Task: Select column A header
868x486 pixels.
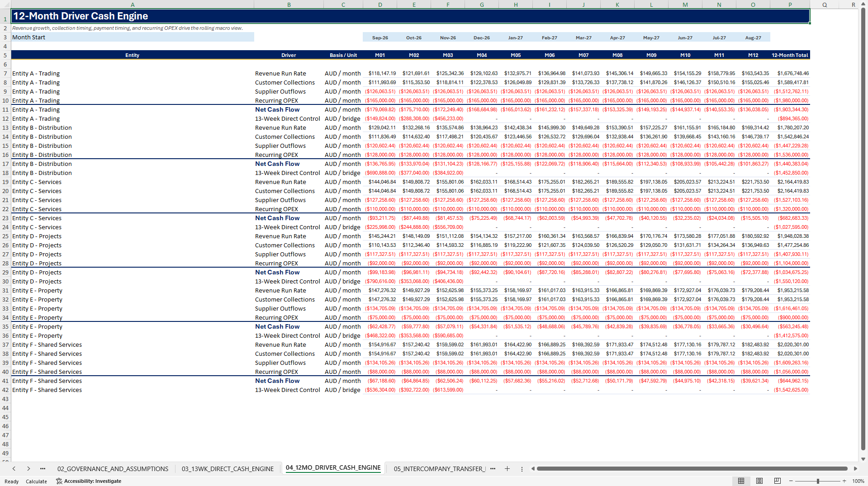Action: (133, 5)
